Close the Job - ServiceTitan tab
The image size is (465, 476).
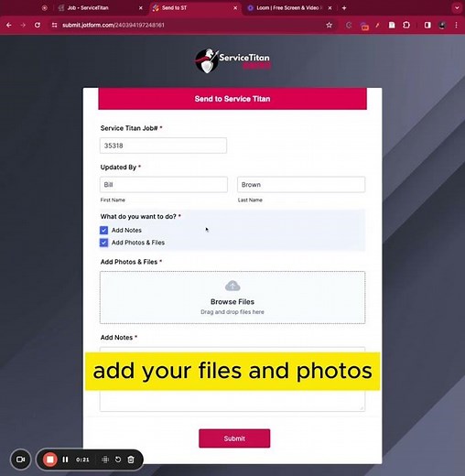click(141, 8)
